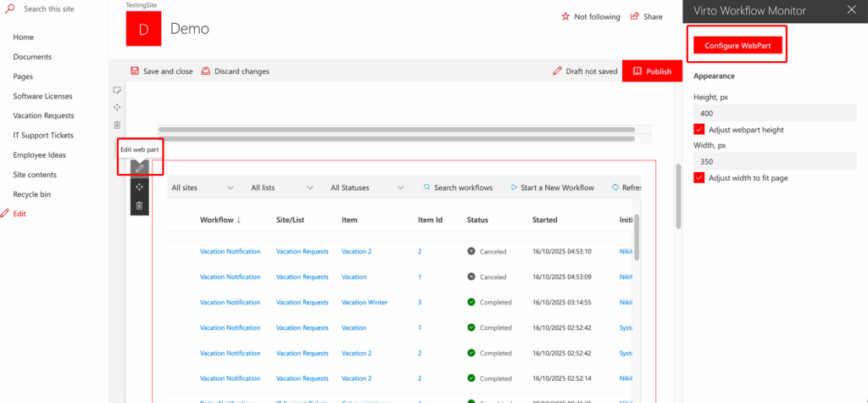
Task: Click the Share icon in the site header
Action: [x=634, y=17]
